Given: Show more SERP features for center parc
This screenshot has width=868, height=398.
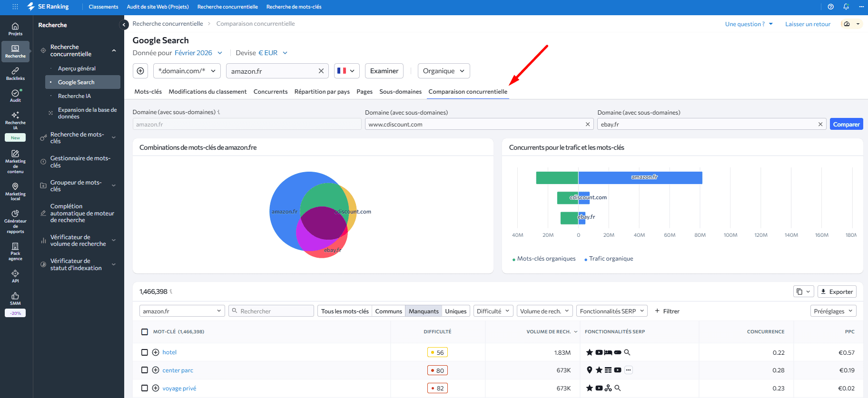Looking at the screenshot, I should tap(629, 370).
